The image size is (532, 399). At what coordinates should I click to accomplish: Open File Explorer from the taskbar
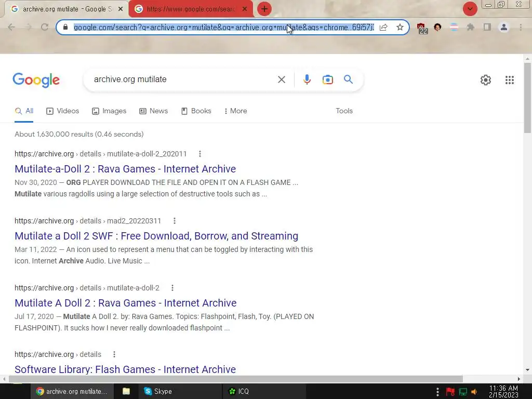tap(126, 392)
